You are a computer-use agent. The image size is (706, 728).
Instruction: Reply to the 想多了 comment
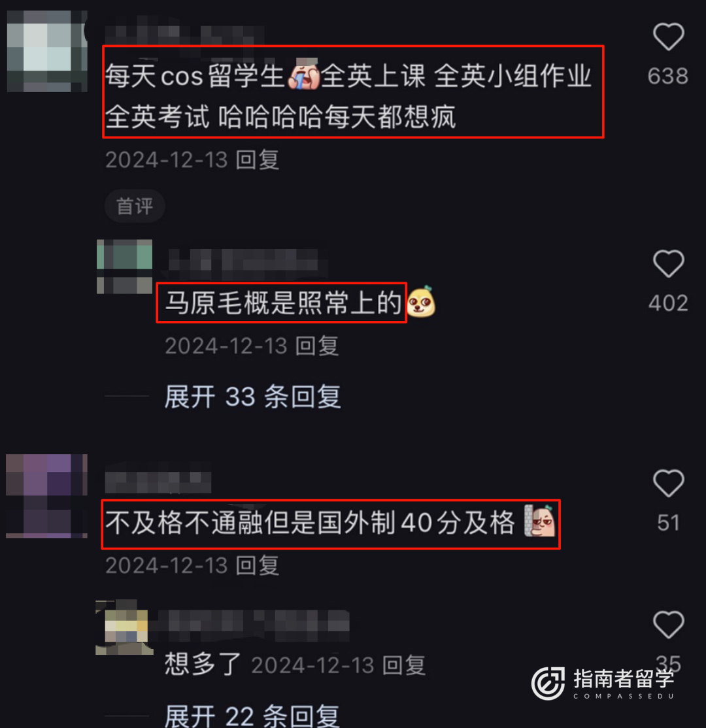tap(403, 665)
